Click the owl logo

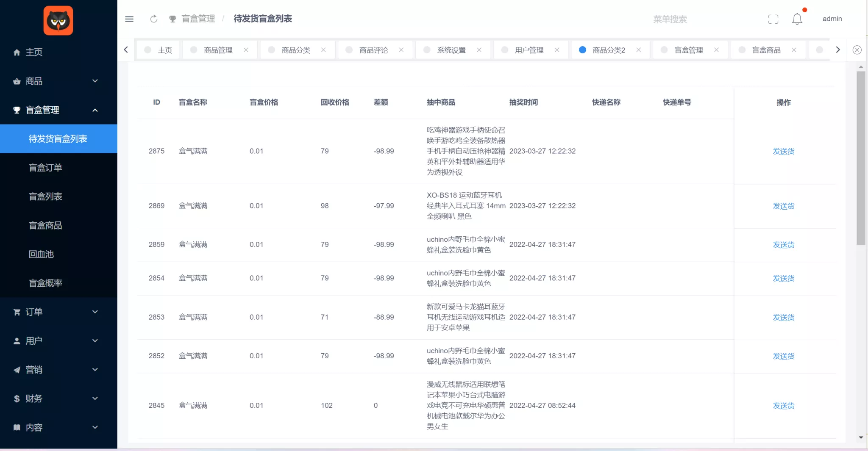58,21
